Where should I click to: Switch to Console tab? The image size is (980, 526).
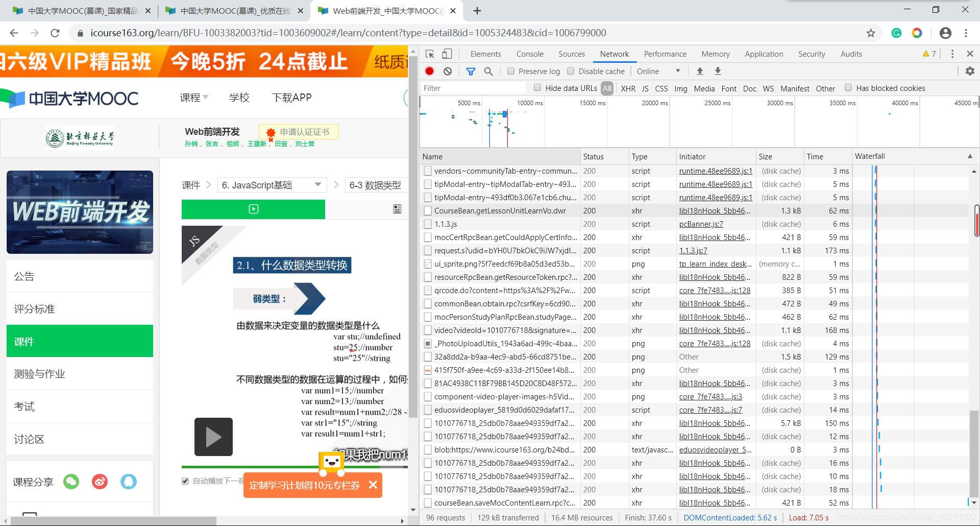click(530, 54)
